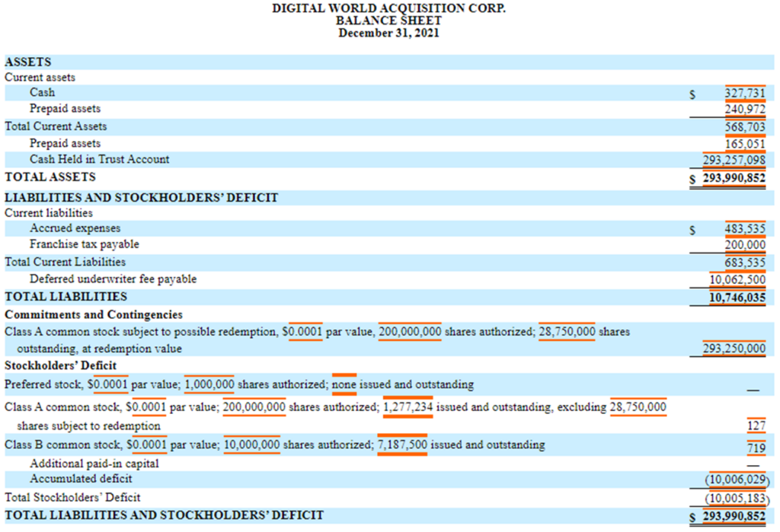This screenshot has width=780, height=532.
Task: Click Accrued expenses value 483,535
Action: pyautogui.click(x=745, y=229)
